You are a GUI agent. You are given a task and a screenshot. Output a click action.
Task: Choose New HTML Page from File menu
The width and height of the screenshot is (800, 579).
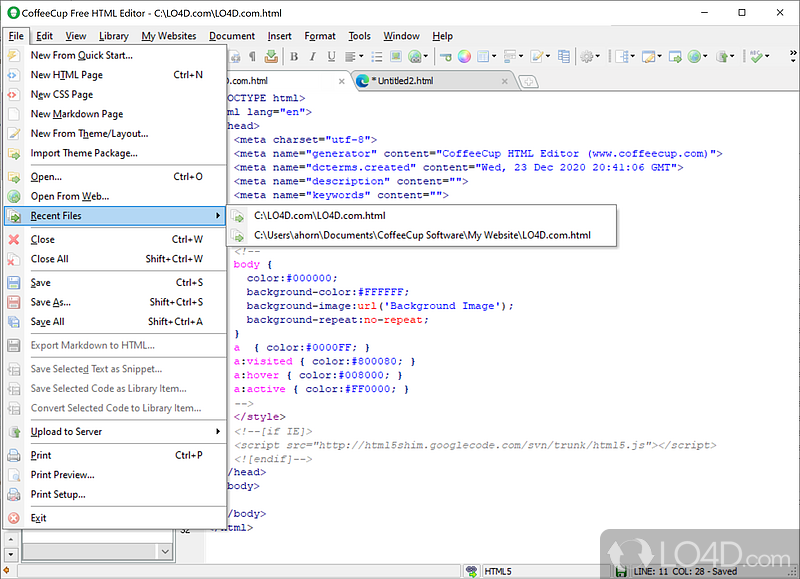67,75
